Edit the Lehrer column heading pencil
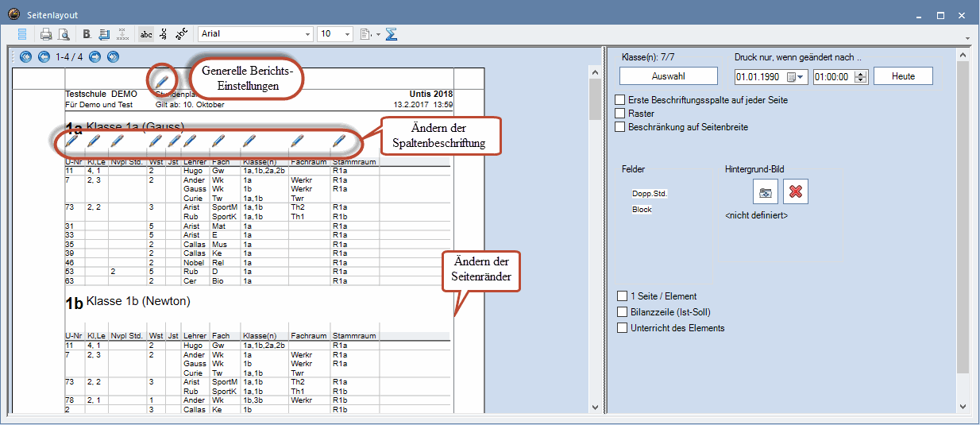 pos(190,142)
